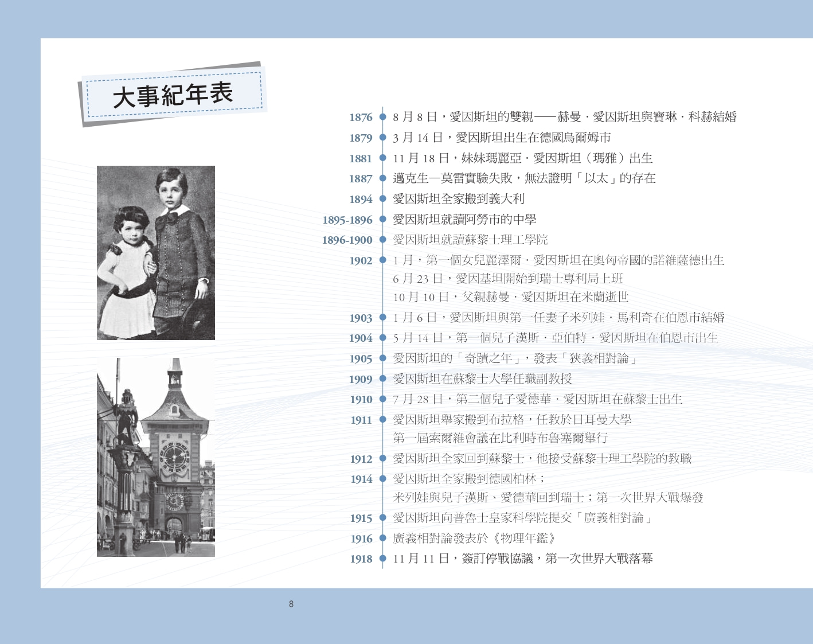Click the 大事紀年表 title banner
This screenshot has width=813, height=644.
pyautogui.click(x=173, y=95)
